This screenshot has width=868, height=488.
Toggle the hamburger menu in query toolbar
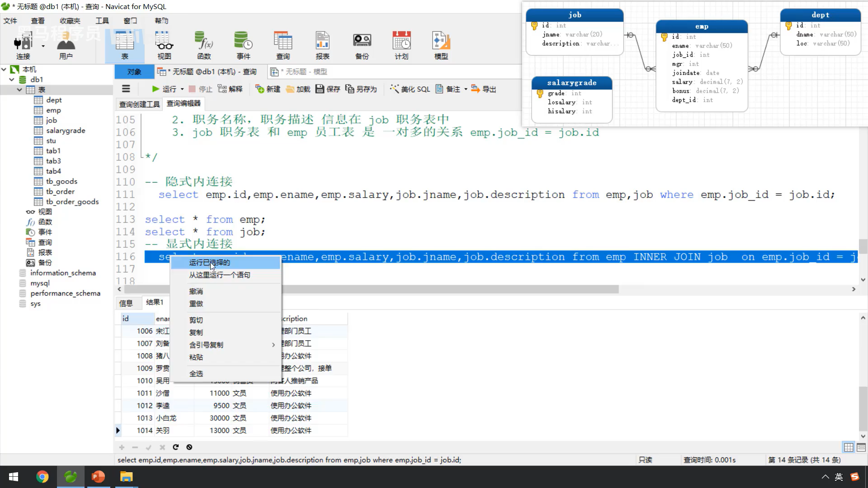tap(126, 89)
